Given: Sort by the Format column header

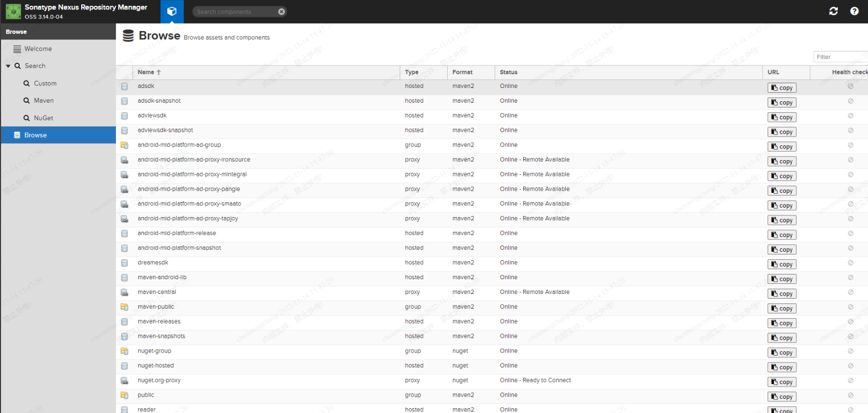Looking at the screenshot, I should point(471,72).
